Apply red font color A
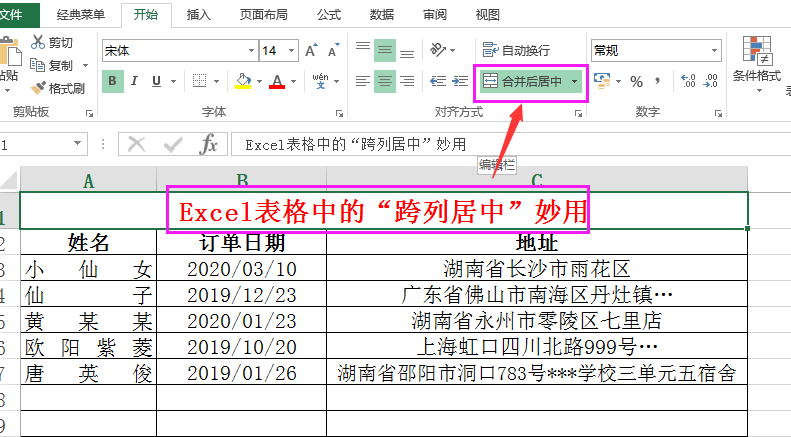The image size is (791, 437). click(x=277, y=81)
